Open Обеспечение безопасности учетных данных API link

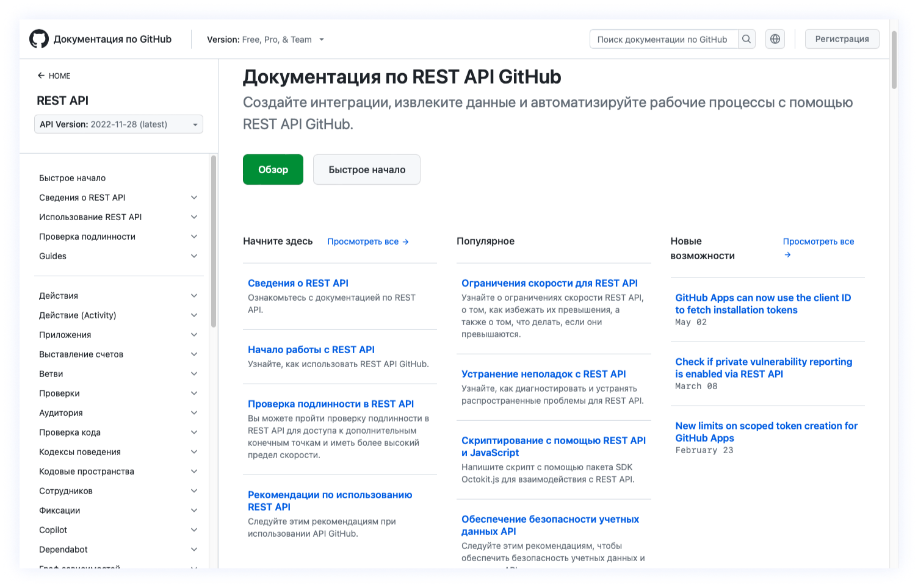550,525
